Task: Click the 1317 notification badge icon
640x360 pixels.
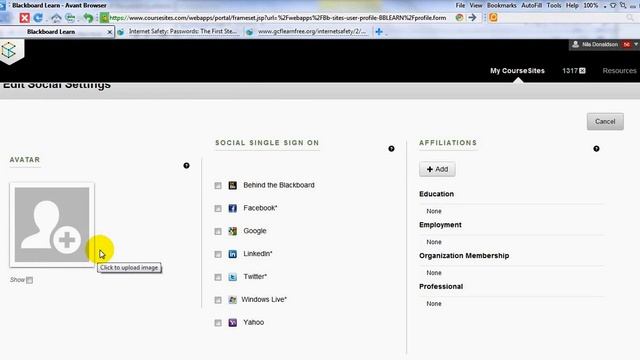Action: pyautogui.click(x=582, y=71)
